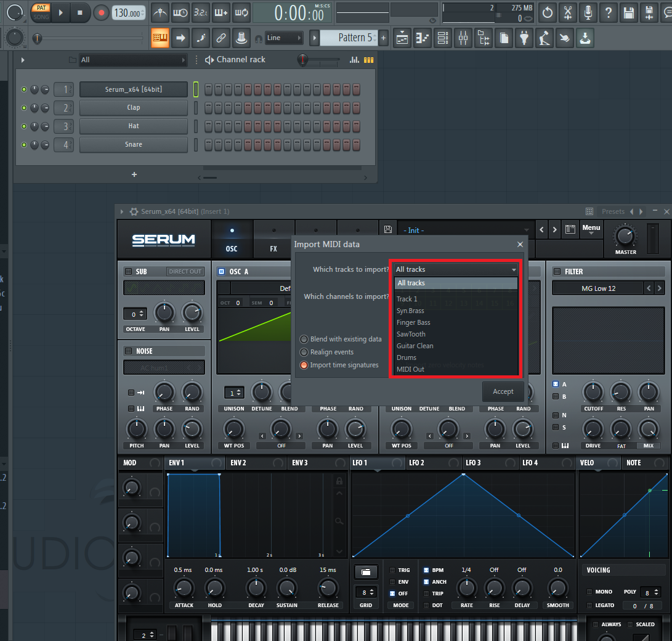672x641 pixels.
Task: Open the Serum Menu dropdown
Action: pyautogui.click(x=591, y=229)
